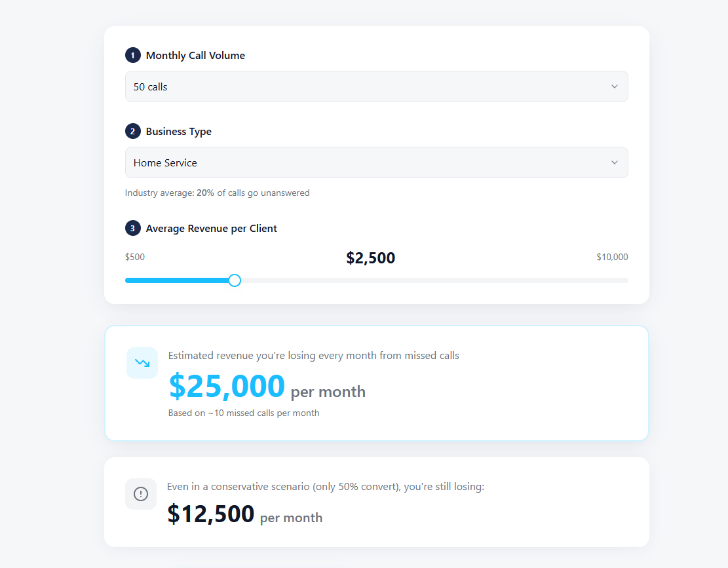Click the Monthly Call Volume label
Image resolution: width=728 pixels, height=568 pixels.
(195, 56)
